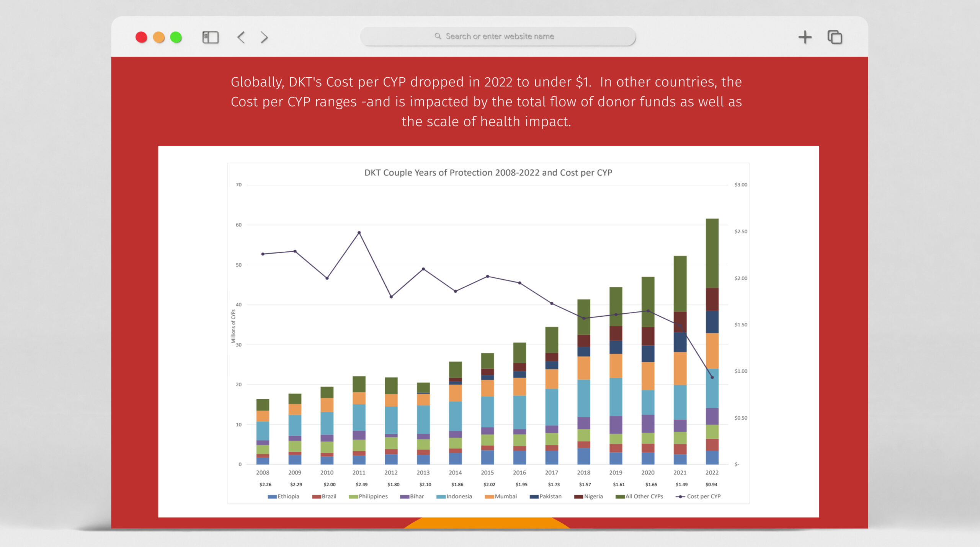Click the back navigation arrow
980x547 pixels.
tap(241, 37)
